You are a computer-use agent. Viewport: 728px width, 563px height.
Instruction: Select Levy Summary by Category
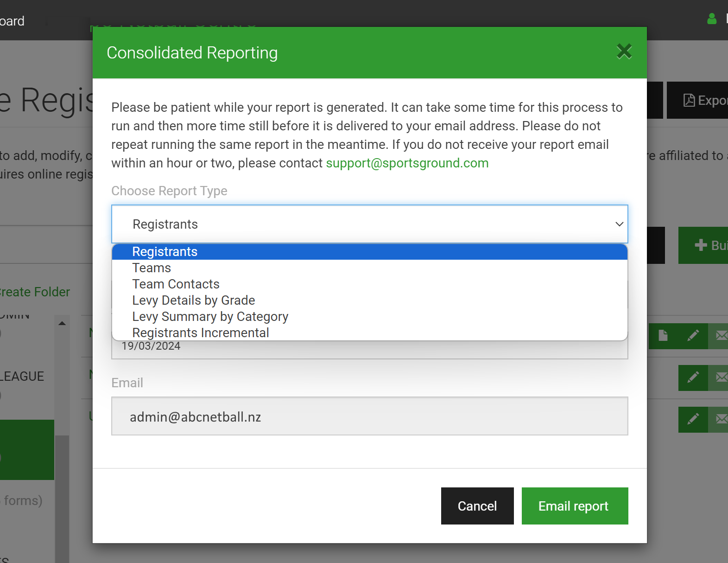coord(370,317)
